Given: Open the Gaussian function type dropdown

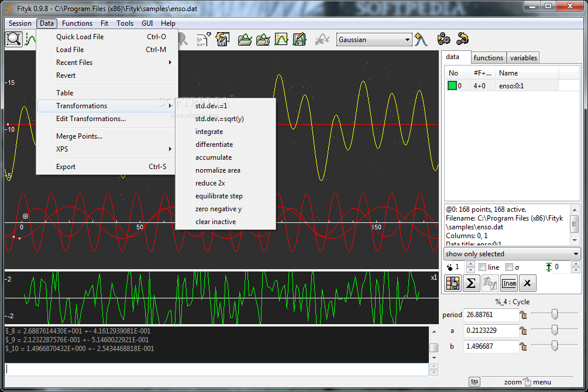Looking at the screenshot, I should [374, 39].
